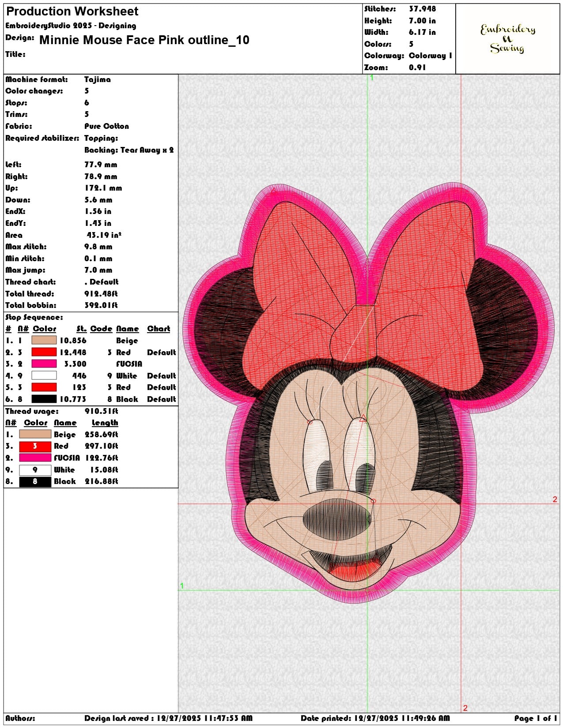The width and height of the screenshot is (563, 728).
Task: Click the 'Design last saved' timestamp
Action: point(168,718)
